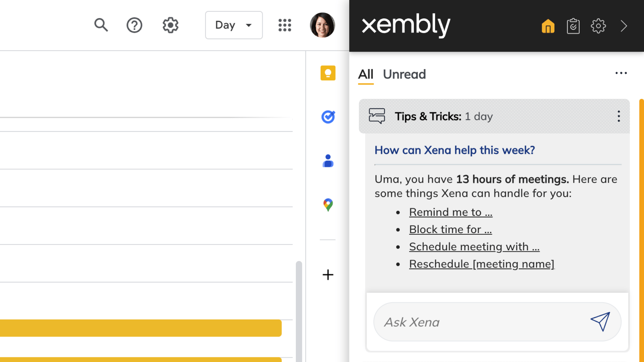Open the Day view dropdown
The height and width of the screenshot is (362, 644).
click(234, 25)
